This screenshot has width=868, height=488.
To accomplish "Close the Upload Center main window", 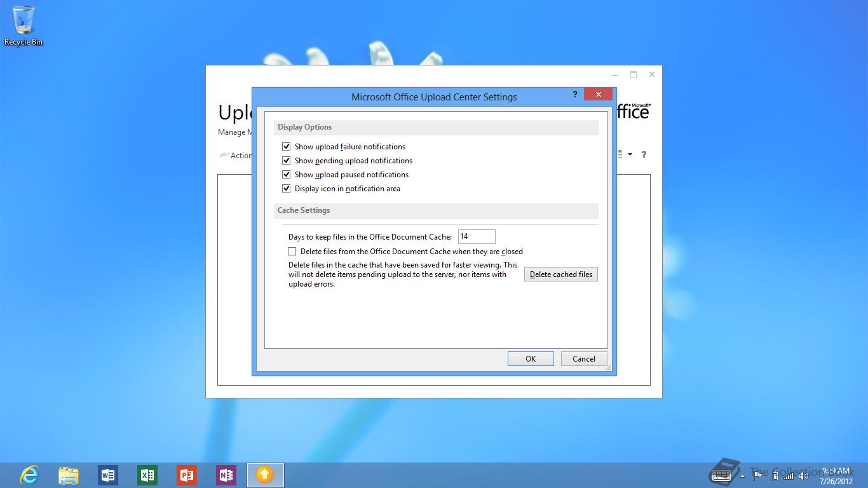I will click(x=652, y=74).
